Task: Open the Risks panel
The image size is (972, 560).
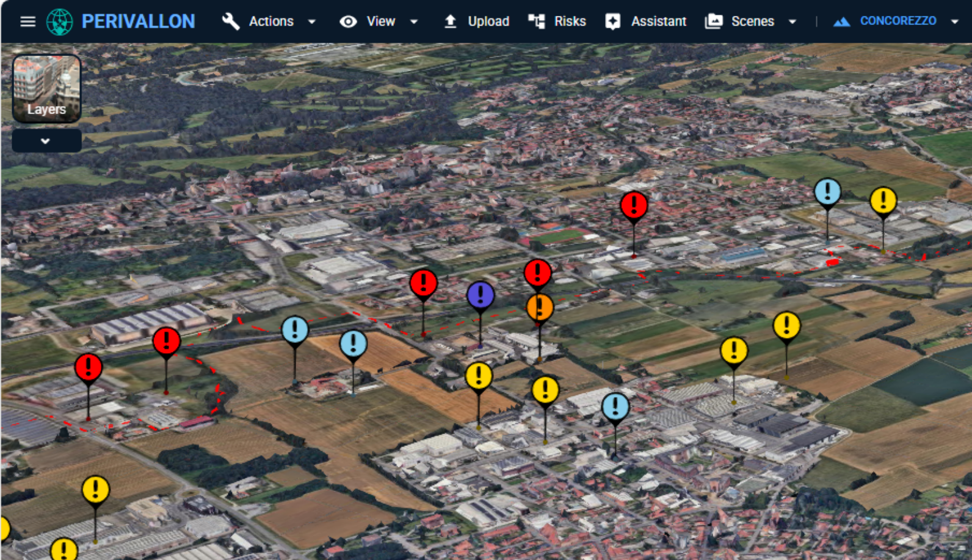Action: click(x=557, y=21)
